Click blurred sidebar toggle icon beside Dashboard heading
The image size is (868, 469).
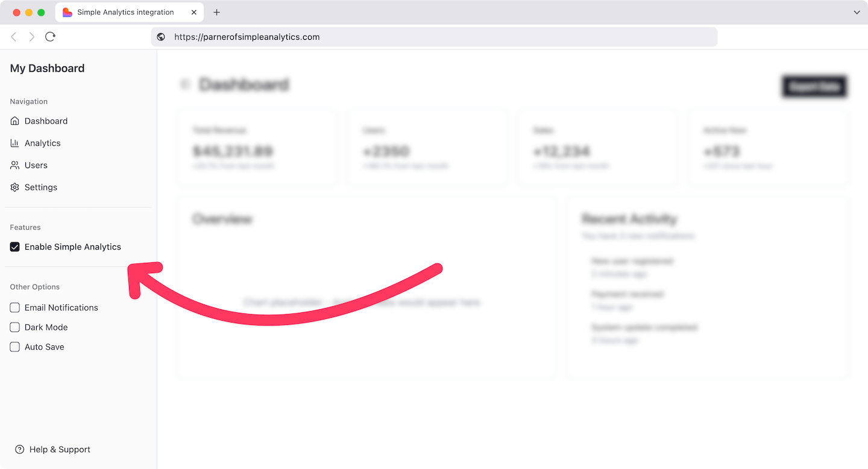(x=185, y=84)
